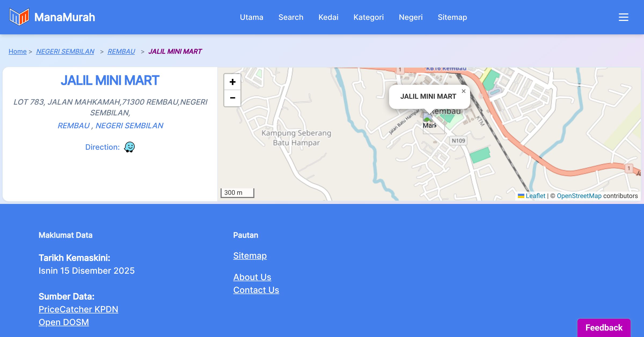Click the Contact Us footer link
The height and width of the screenshot is (337, 644).
click(x=256, y=290)
